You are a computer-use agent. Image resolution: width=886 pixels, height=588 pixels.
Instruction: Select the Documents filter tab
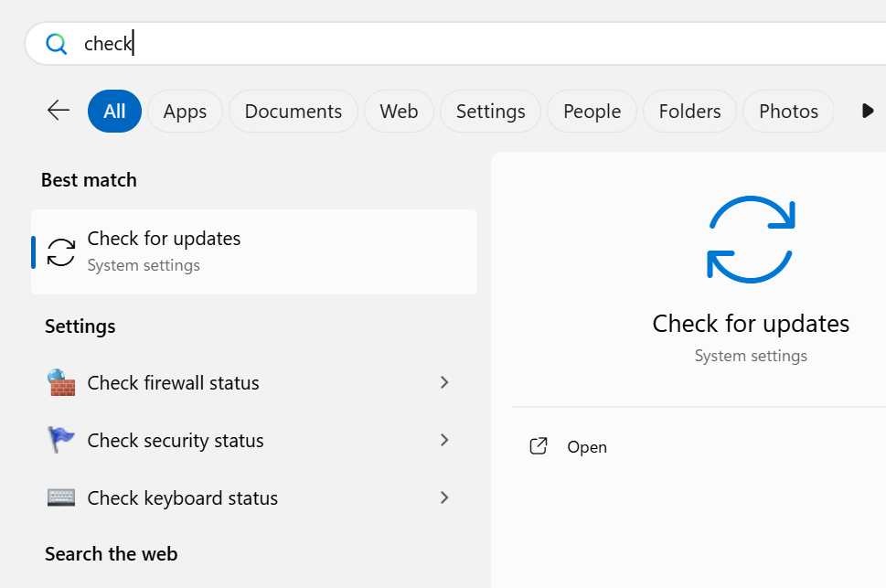tap(294, 112)
